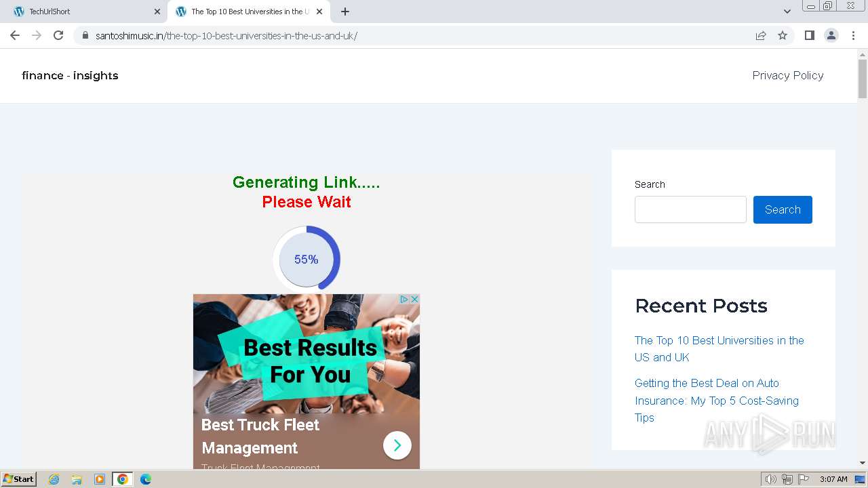This screenshot has height=488, width=868.
Task: Click the Please Wait red text
Action: (307, 202)
